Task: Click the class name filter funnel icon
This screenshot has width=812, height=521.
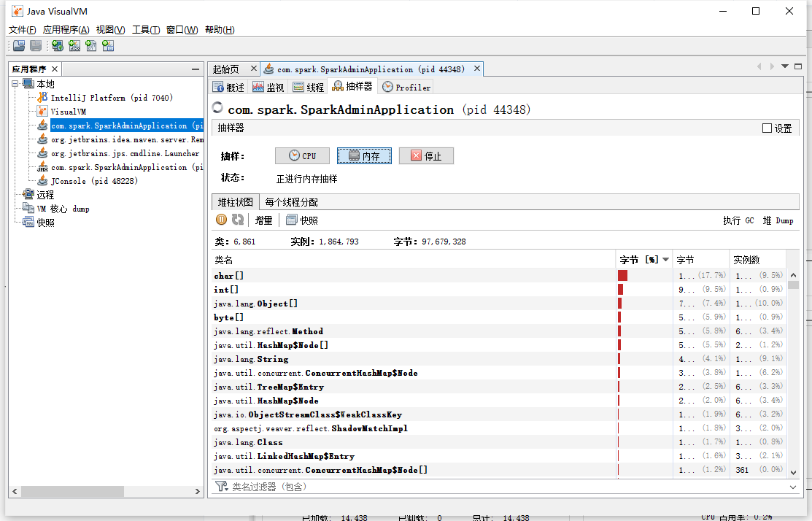Action: (x=222, y=486)
